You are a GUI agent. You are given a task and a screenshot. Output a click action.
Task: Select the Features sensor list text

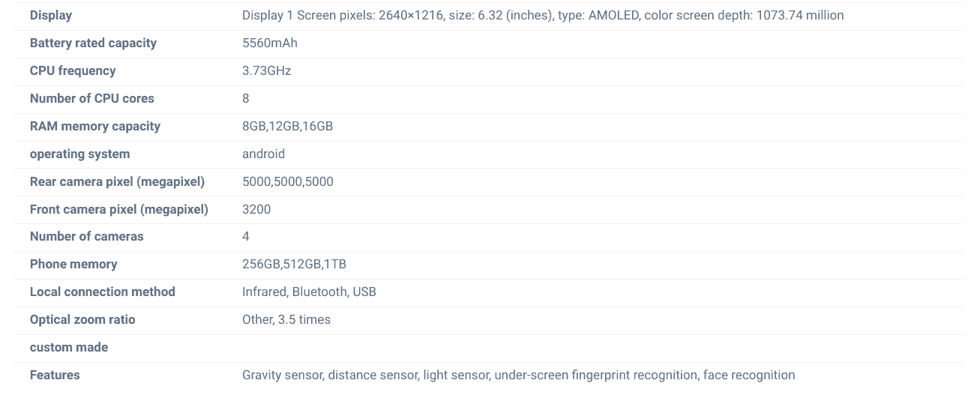coord(518,375)
